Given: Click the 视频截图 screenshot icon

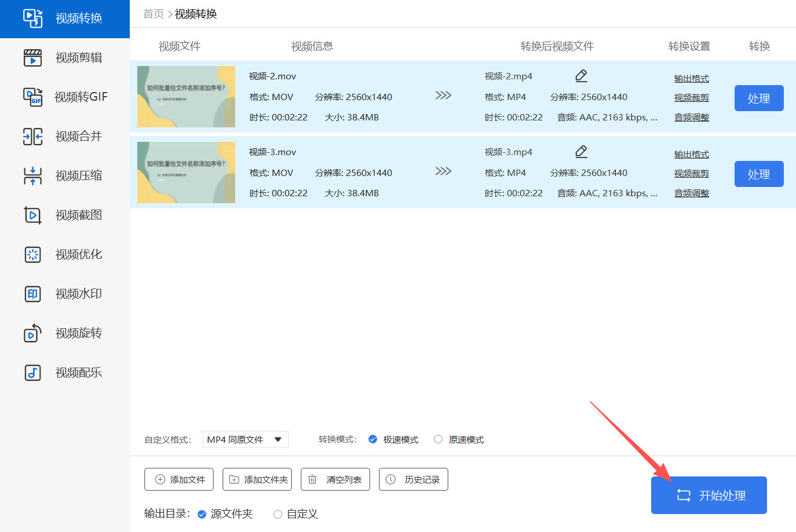Looking at the screenshot, I should pos(32,215).
